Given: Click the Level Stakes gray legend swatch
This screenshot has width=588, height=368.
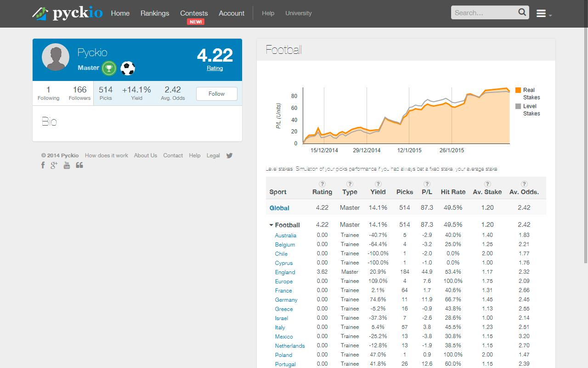Looking at the screenshot, I should 518,106.
